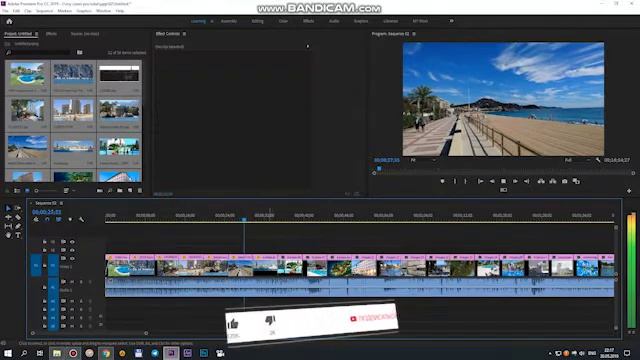Switch to Editing workspace tab

(x=258, y=21)
